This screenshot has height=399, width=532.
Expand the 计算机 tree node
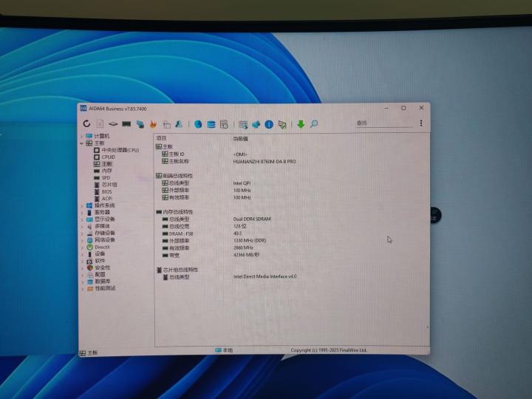click(x=82, y=136)
